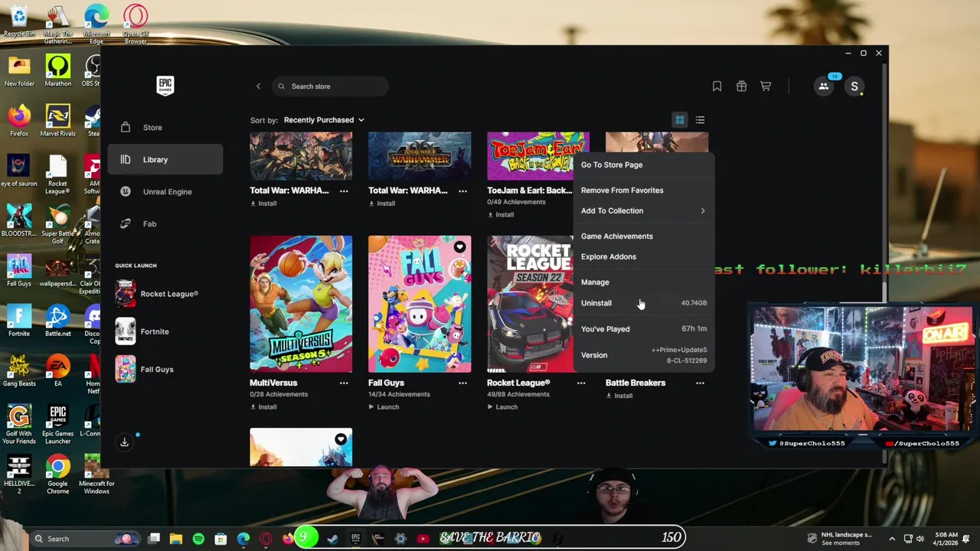Click "You've Played" 67h 1m row
980x551 pixels.
tap(643, 329)
